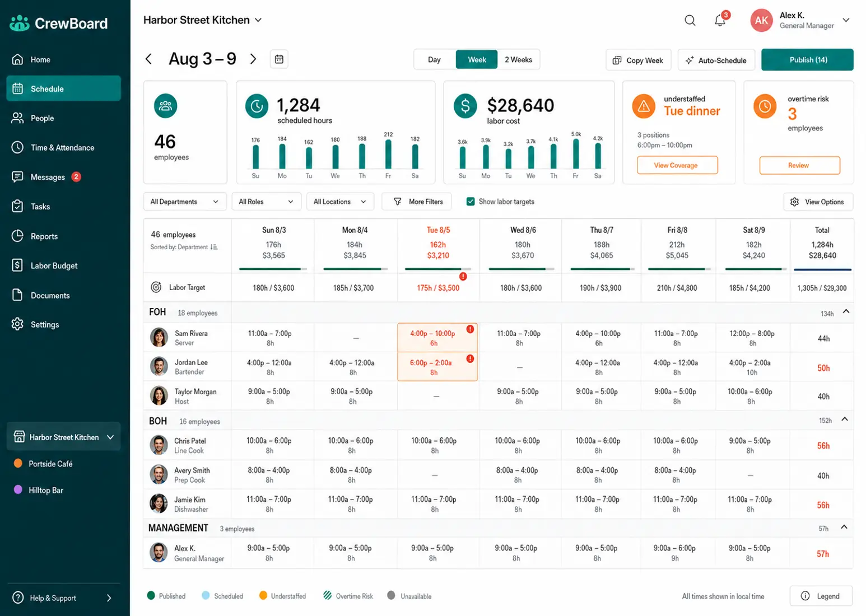
Task: Go to previous week arrow
Action: (148, 59)
